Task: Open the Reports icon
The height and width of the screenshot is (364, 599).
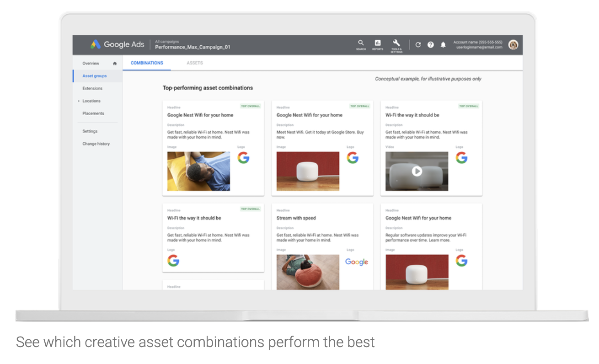Action: pos(378,45)
